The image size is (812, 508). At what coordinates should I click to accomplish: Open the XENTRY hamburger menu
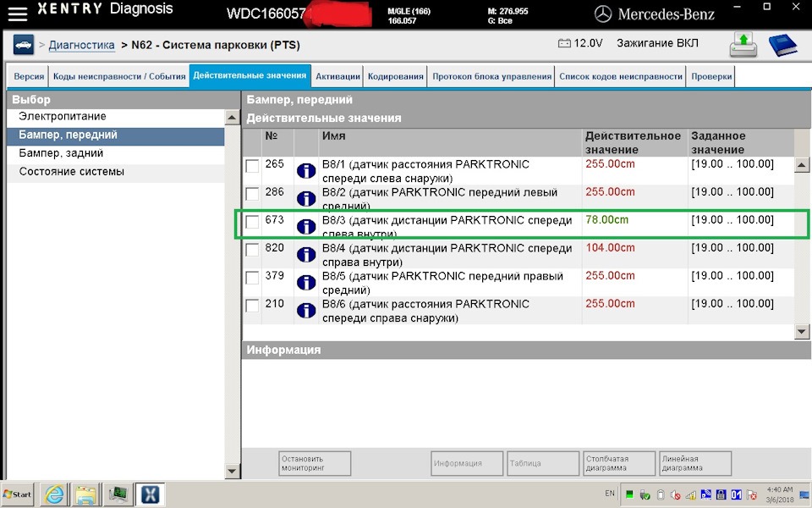click(17, 13)
